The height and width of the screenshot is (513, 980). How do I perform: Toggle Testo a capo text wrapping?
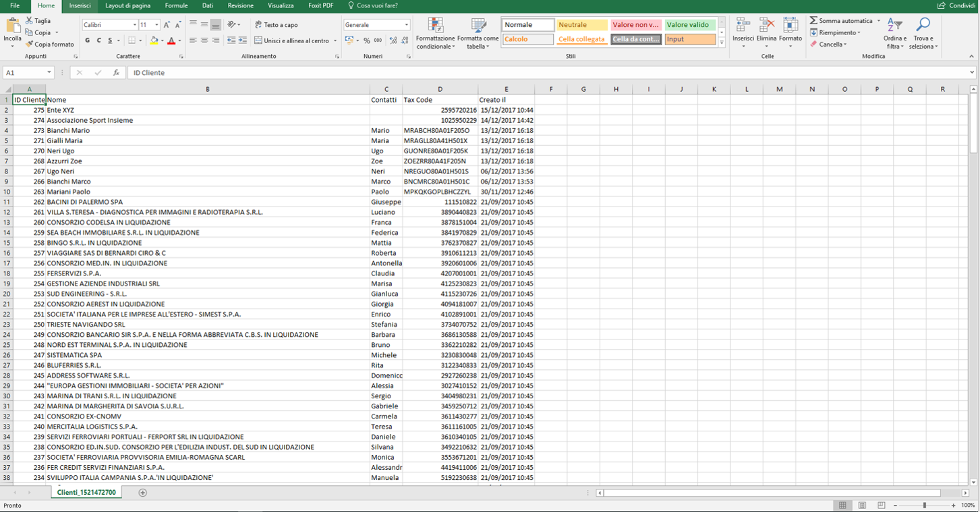(x=276, y=25)
